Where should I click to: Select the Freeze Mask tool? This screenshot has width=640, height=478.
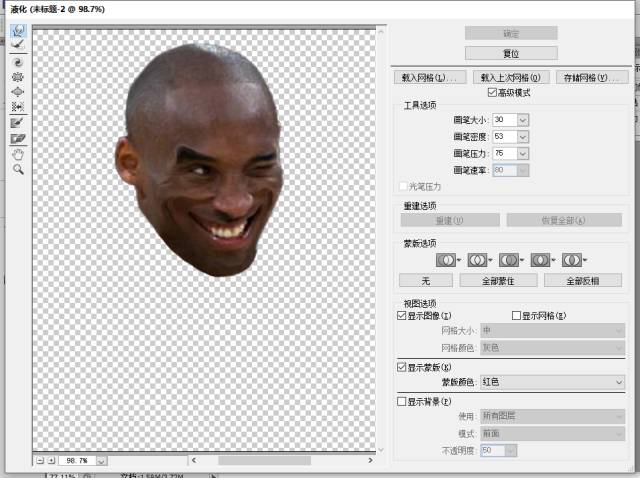[x=18, y=123]
